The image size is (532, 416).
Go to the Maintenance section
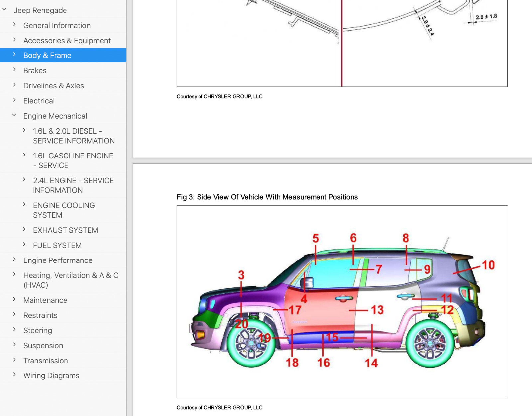tap(45, 300)
